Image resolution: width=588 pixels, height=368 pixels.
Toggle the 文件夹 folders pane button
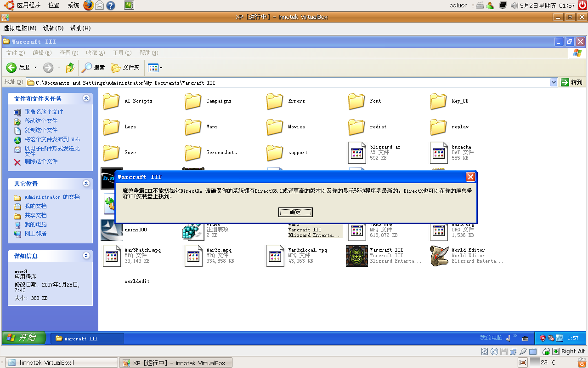click(x=125, y=68)
